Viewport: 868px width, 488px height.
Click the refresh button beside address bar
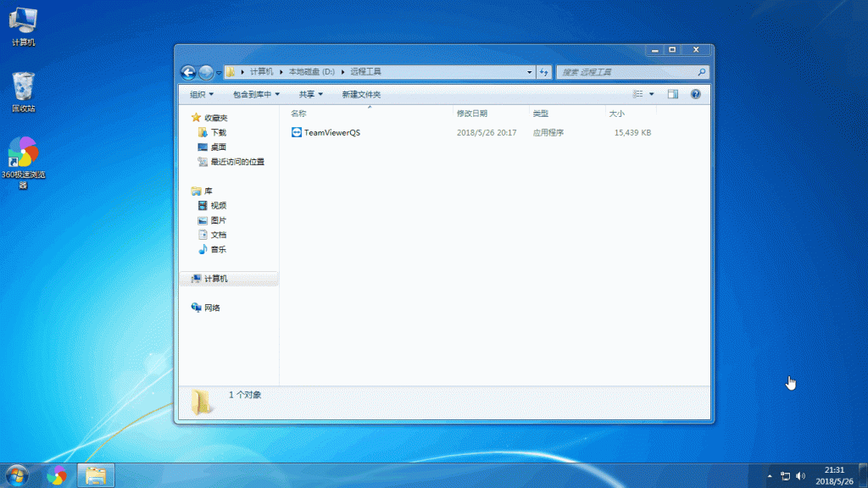[545, 73]
